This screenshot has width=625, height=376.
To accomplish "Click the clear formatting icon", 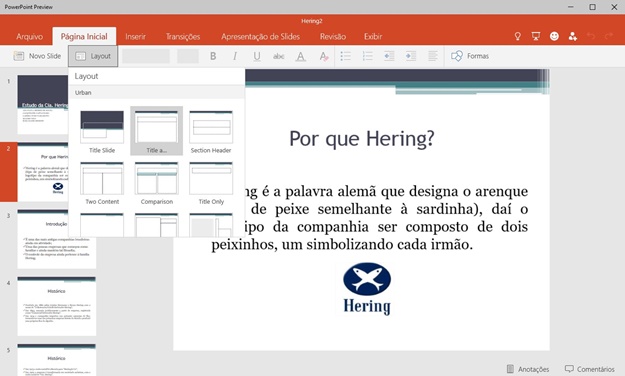I will (x=324, y=56).
